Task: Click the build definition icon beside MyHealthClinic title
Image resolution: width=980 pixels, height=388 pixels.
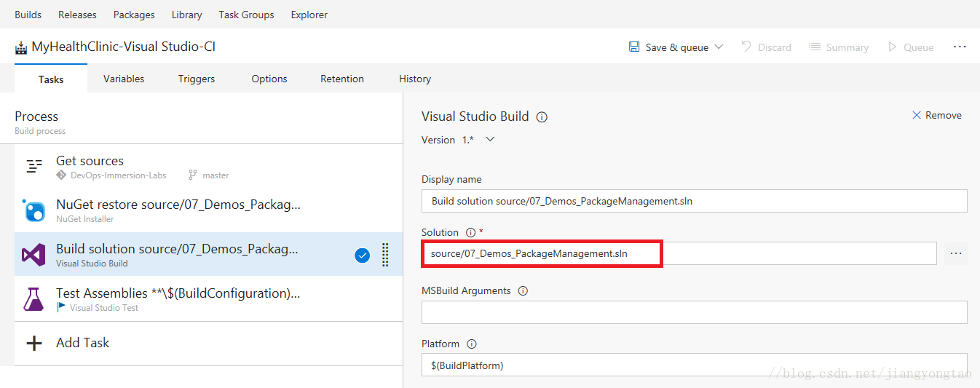Action: tap(21, 47)
